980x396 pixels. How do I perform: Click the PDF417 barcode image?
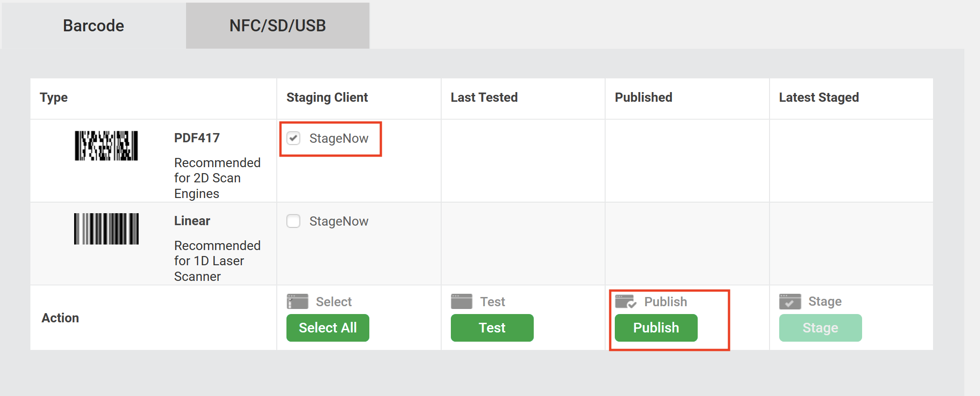[x=106, y=146]
